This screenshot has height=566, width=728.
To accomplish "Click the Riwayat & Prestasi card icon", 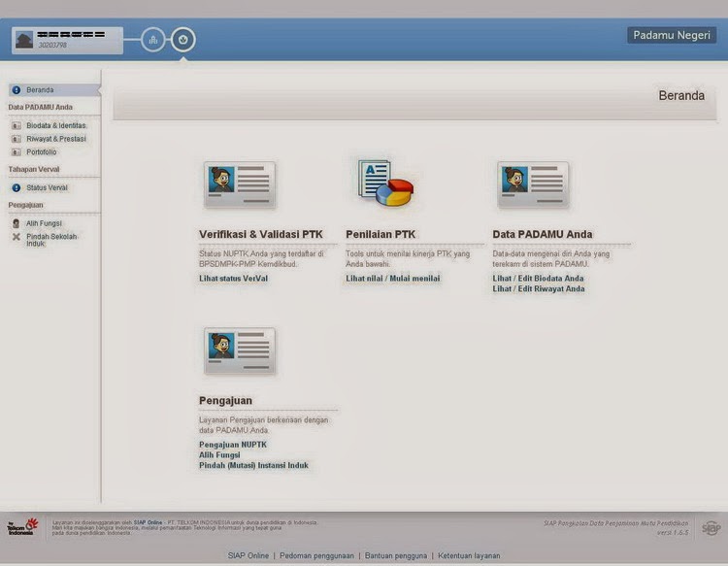I will point(17,139).
